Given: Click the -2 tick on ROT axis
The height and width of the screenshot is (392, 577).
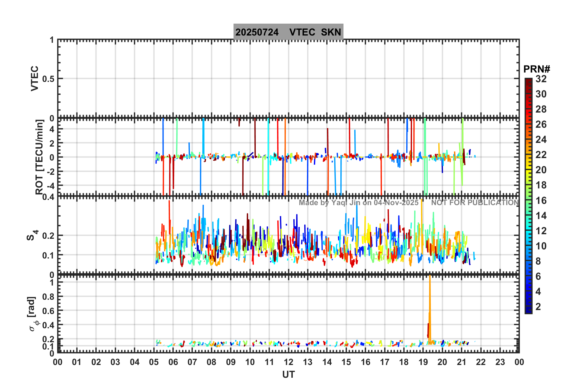Looking at the screenshot, I should 50,172.
